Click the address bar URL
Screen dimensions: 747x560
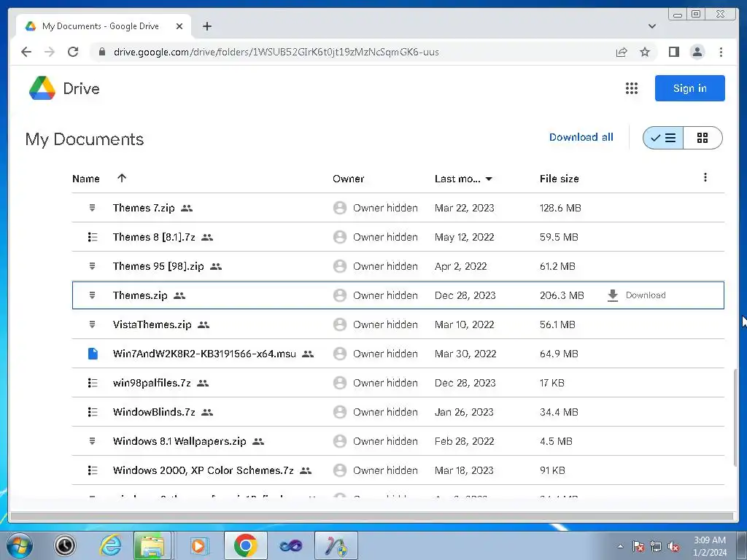pyautogui.click(x=276, y=52)
